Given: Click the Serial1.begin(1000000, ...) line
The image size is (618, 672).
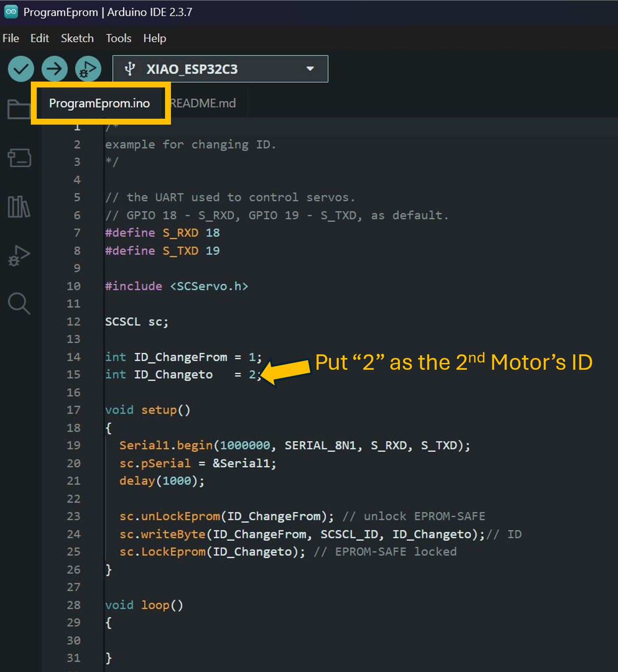Looking at the screenshot, I should [x=295, y=445].
